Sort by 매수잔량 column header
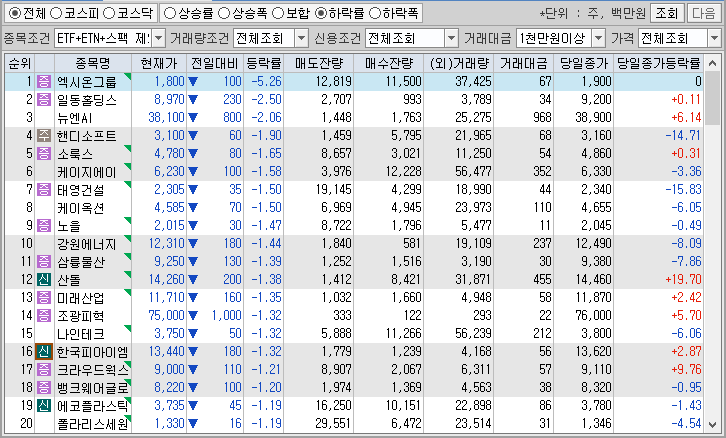 (x=388, y=63)
